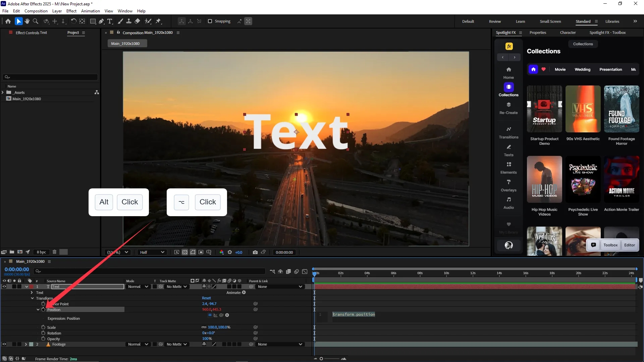Toggle the Scale stopwatch
644x362 pixels.
[43, 327]
